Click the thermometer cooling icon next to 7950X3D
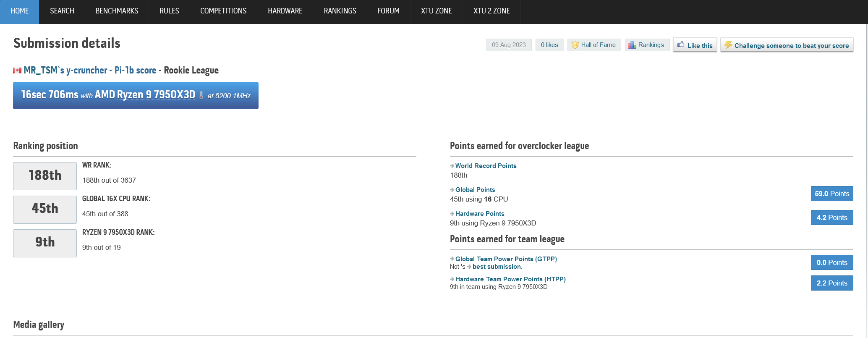Viewport: 868px width, 338px height. click(x=201, y=95)
